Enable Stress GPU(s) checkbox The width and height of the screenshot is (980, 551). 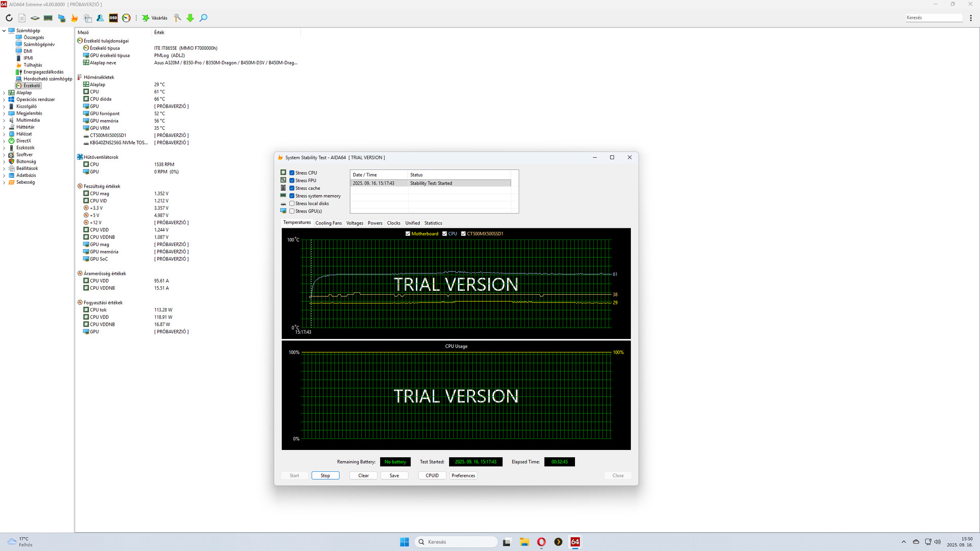pos(292,211)
